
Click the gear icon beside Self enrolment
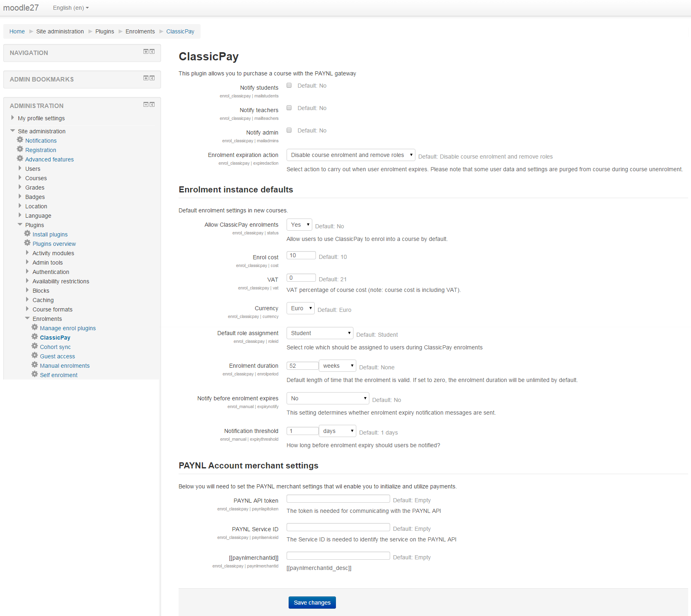click(35, 374)
